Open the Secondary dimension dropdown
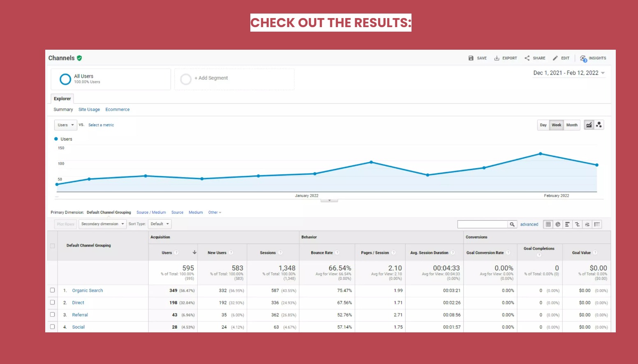 click(102, 224)
